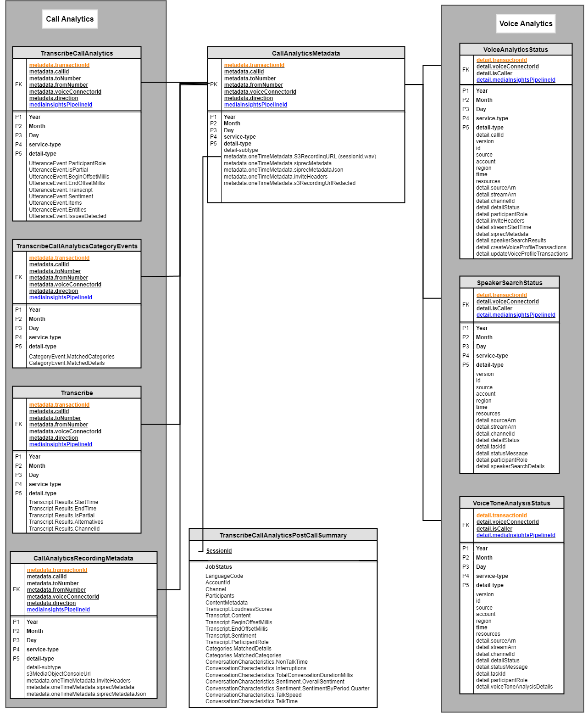Click the FK label in VoiceToneAnalysisStatus
Screen dimensions: 588x717
tap(466, 525)
